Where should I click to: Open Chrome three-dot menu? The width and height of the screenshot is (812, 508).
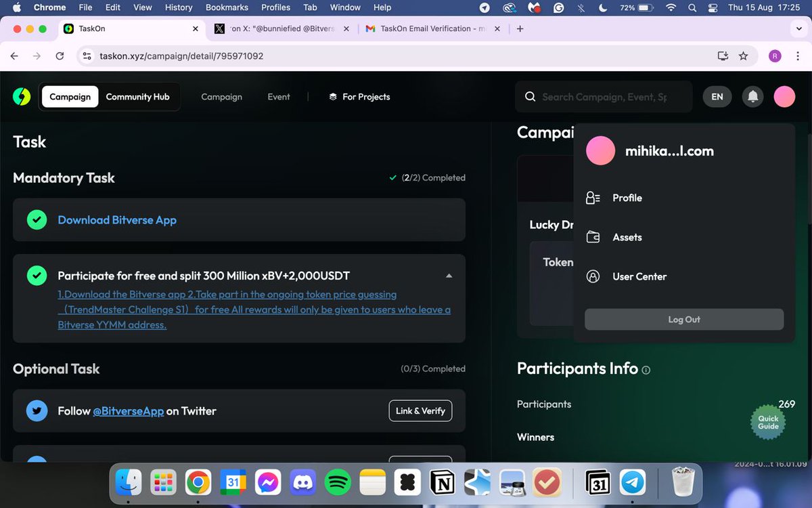tap(799, 56)
